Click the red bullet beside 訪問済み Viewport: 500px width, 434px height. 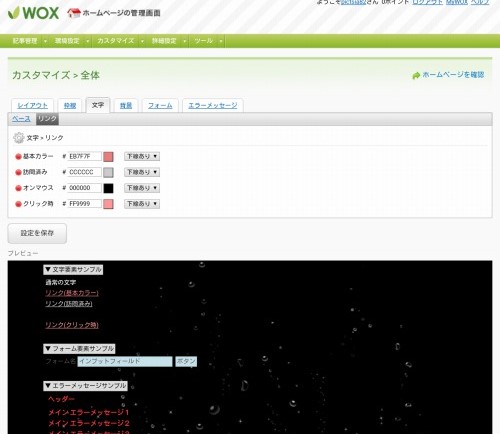coord(18,172)
